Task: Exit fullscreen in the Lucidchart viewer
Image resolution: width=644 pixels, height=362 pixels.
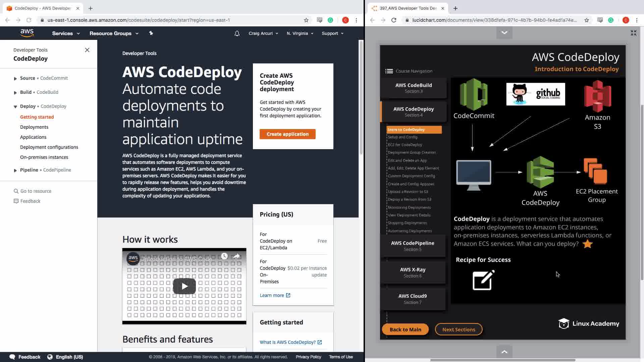Action: pos(633,33)
